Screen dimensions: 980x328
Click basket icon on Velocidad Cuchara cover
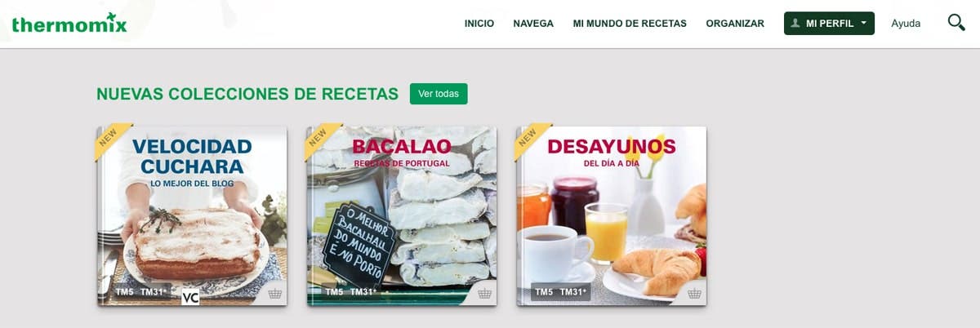coord(274,293)
